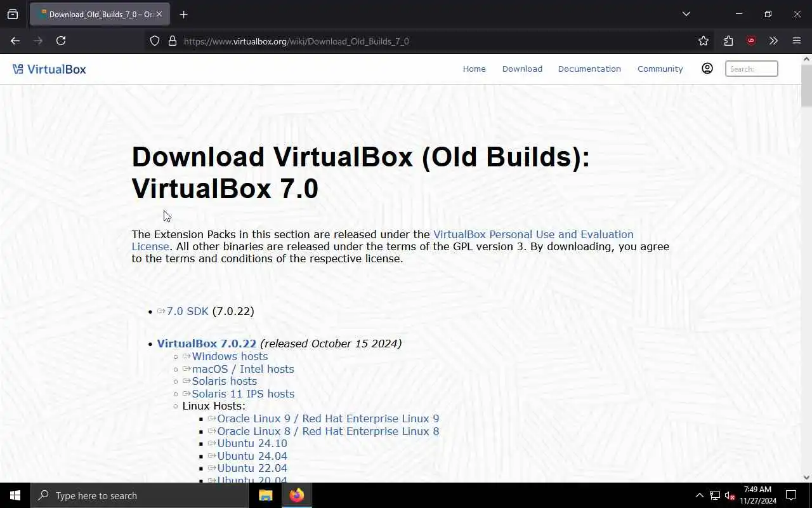Click the site security padlock icon
The width and height of the screenshot is (812, 508).
click(x=172, y=41)
